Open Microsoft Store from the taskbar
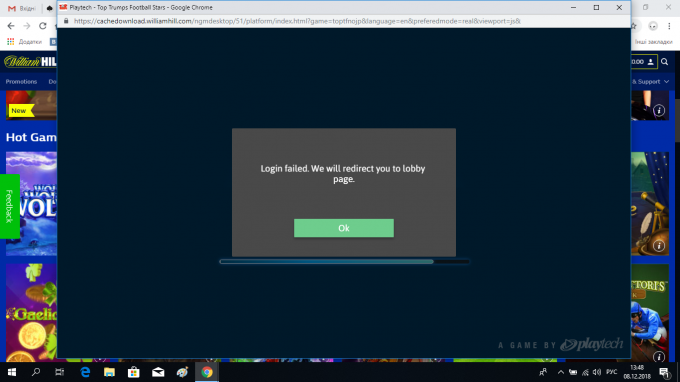 point(134,372)
